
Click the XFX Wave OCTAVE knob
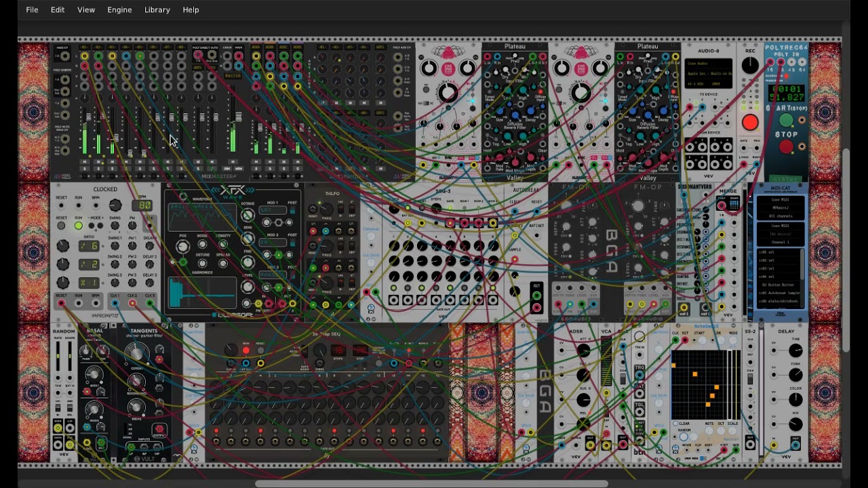pyautogui.click(x=248, y=216)
